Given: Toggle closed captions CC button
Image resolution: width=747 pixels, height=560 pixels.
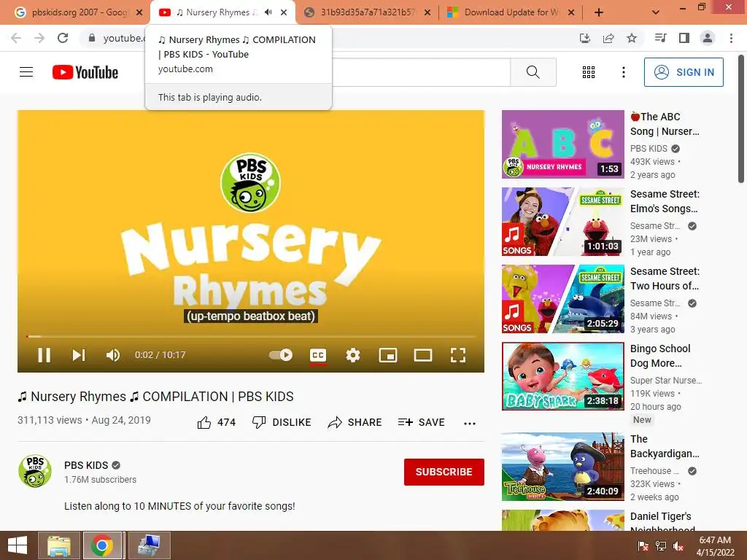Looking at the screenshot, I should pos(318,355).
